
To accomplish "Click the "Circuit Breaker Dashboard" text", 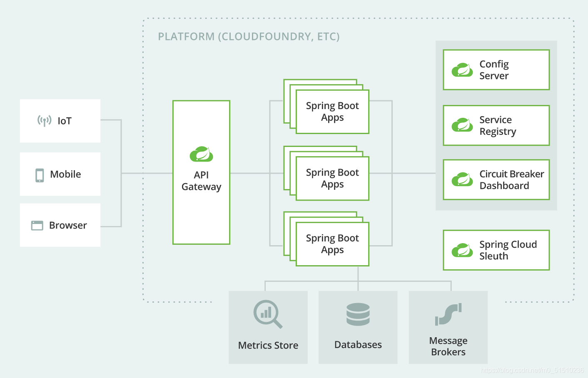I will (512, 180).
